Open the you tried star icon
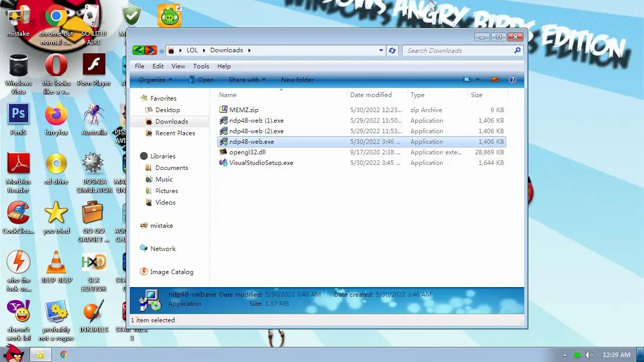 pos(56,218)
